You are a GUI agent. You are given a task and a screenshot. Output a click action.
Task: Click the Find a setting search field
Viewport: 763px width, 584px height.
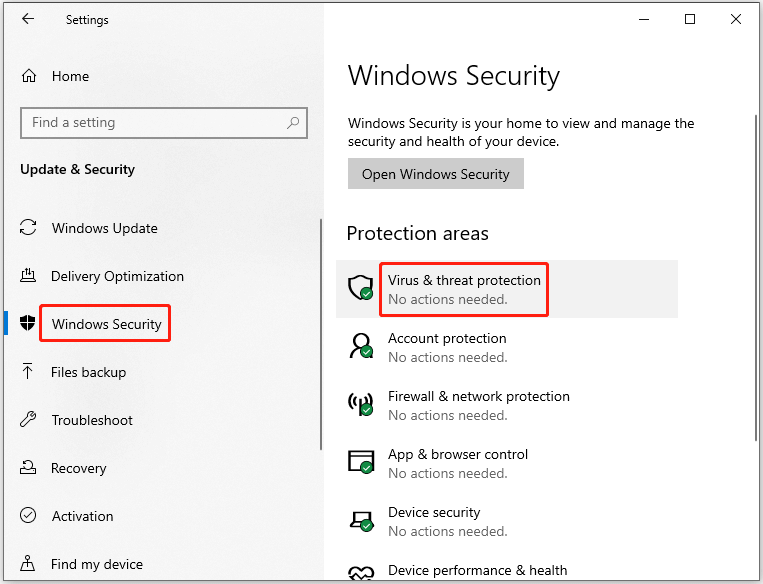(164, 123)
